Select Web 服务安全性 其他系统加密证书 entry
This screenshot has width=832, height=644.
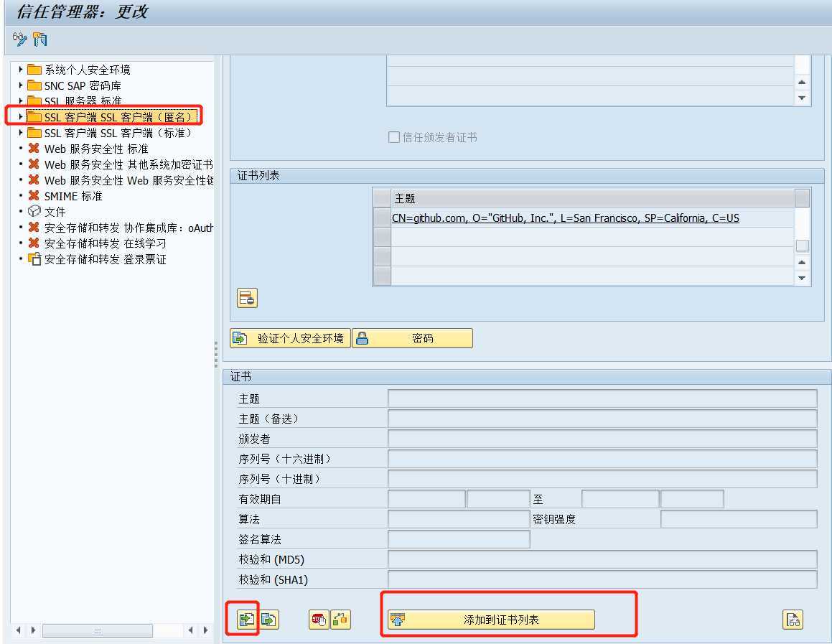tap(128, 164)
